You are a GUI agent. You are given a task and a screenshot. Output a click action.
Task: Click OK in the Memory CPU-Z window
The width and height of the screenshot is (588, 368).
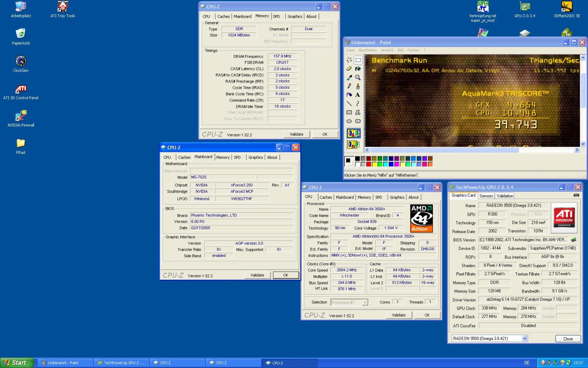[325, 134]
